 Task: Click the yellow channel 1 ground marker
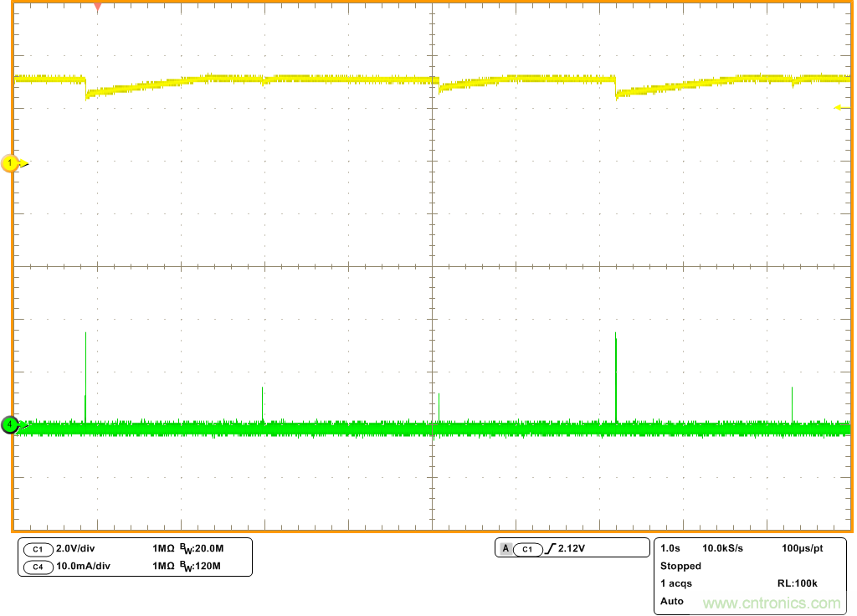[x=11, y=163]
